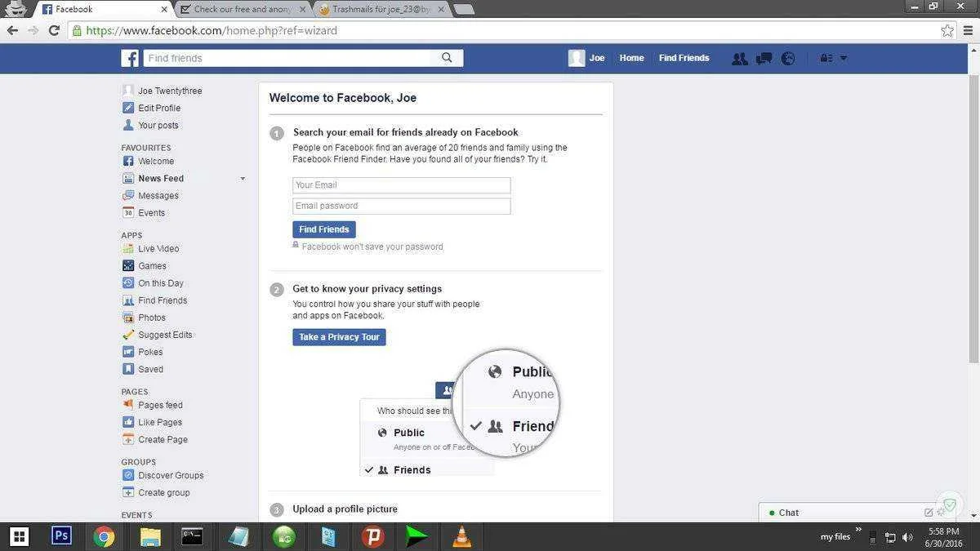The image size is (980, 551).
Task: Open messages icon in header
Action: coord(764,58)
